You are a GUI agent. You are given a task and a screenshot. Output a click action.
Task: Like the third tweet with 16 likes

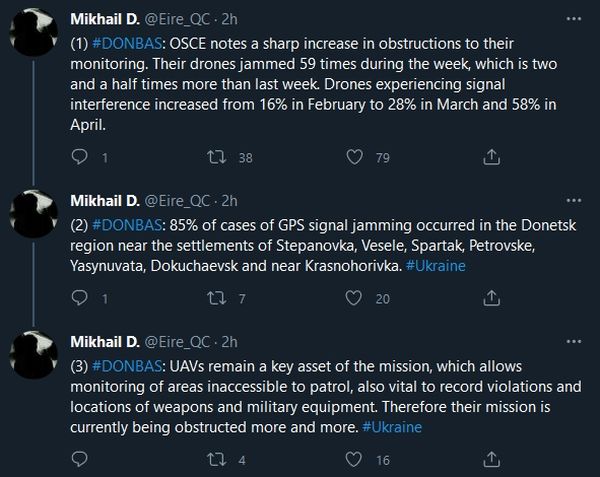[351, 460]
